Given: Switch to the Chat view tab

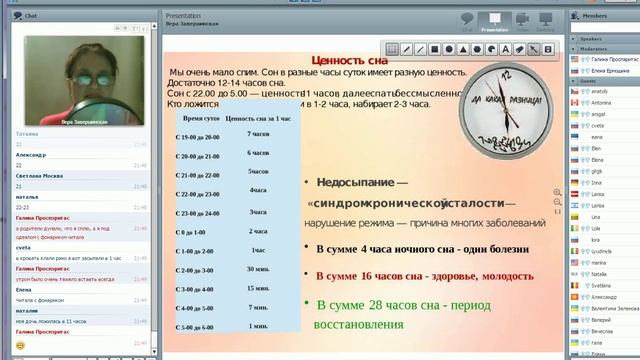Looking at the screenshot, I should (467, 22).
